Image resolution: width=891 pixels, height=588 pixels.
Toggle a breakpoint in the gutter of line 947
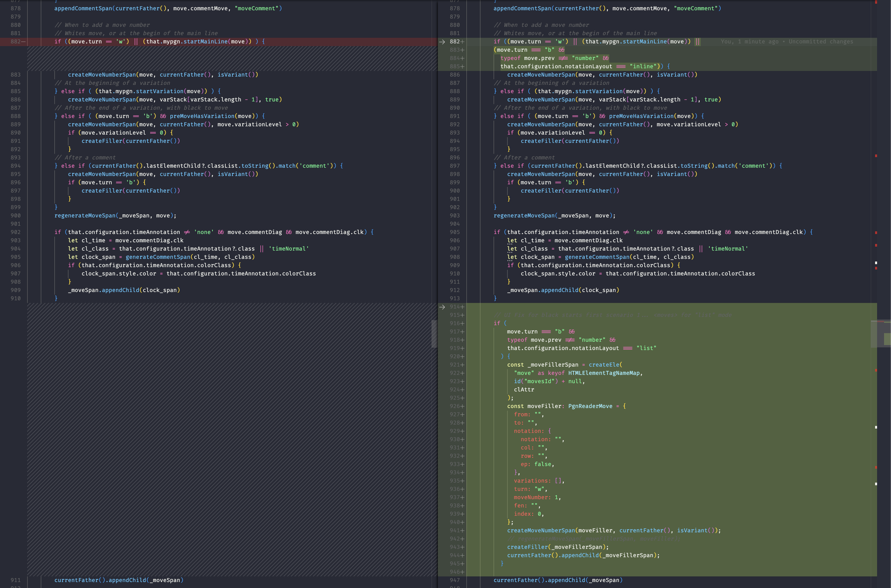pos(473,580)
